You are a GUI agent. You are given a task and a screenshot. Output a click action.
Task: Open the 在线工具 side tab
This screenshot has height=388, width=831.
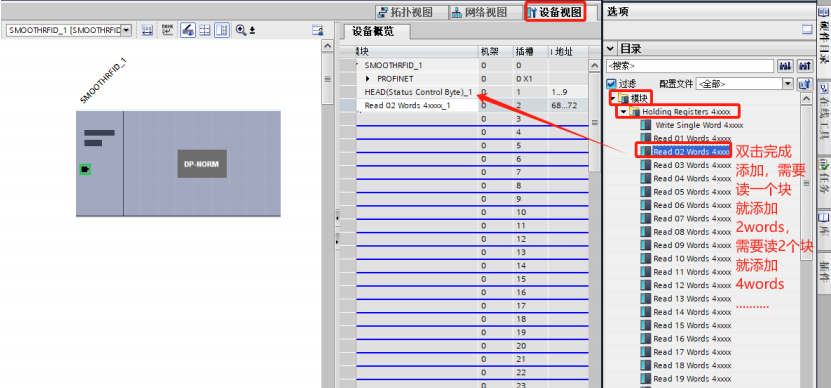pos(824,112)
